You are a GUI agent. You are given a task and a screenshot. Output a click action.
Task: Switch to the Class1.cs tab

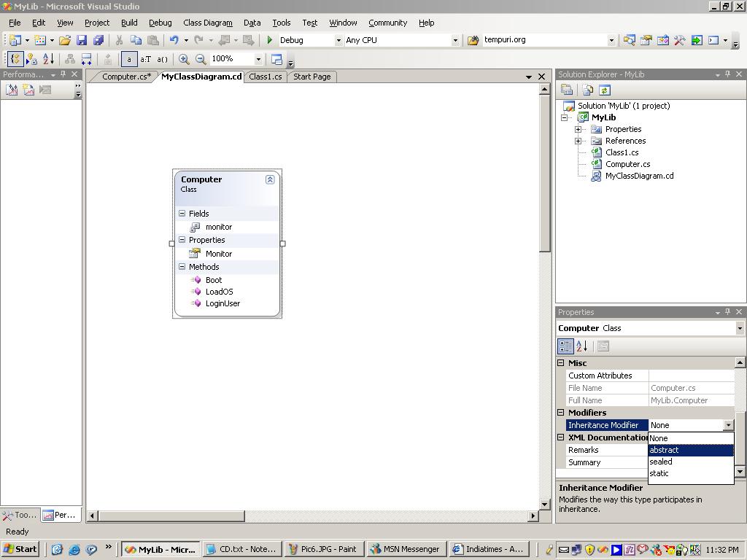[266, 76]
